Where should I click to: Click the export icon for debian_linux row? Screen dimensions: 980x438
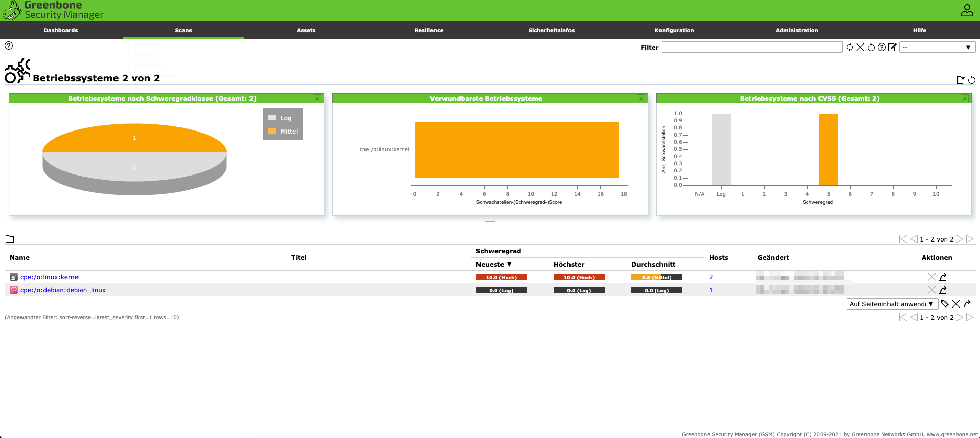(943, 290)
